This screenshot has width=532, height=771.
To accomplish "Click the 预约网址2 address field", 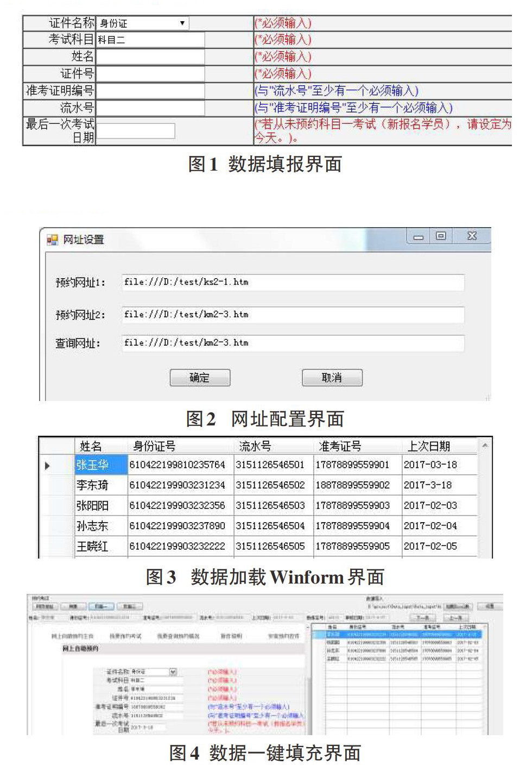I will (x=293, y=315).
